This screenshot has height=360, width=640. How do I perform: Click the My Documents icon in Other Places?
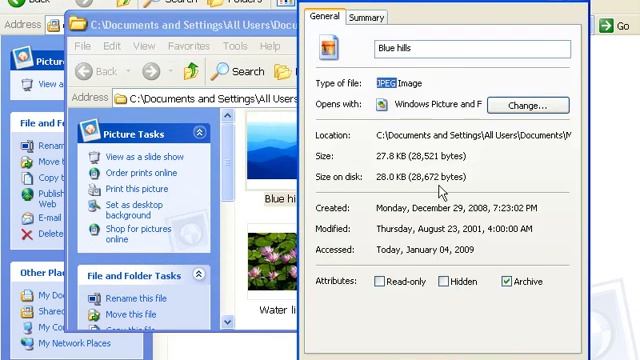[x=27, y=295]
